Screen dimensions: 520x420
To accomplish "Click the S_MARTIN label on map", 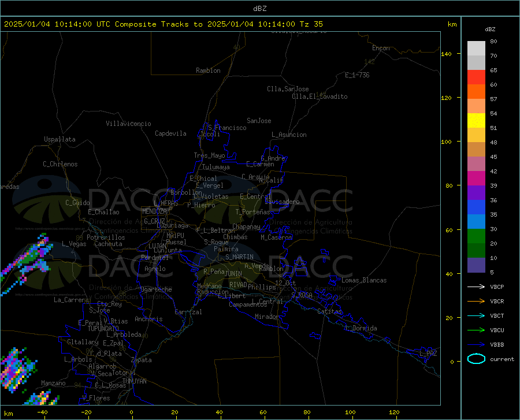I will point(239,257).
